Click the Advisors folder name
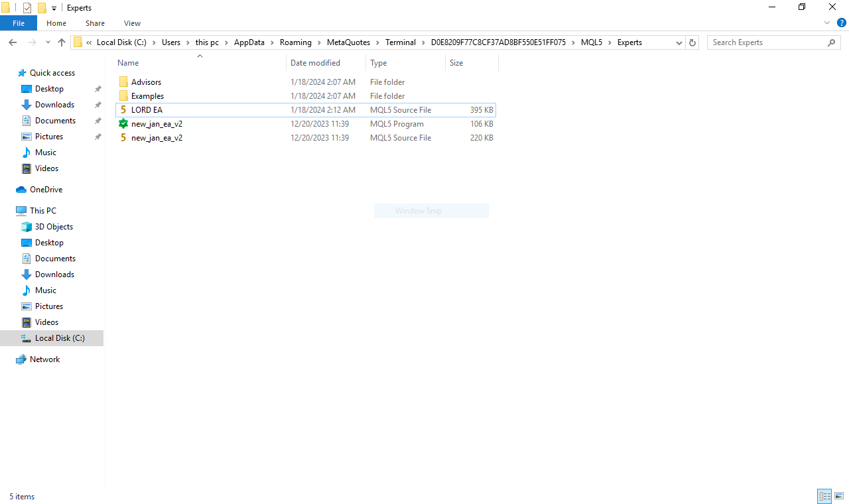 [146, 82]
